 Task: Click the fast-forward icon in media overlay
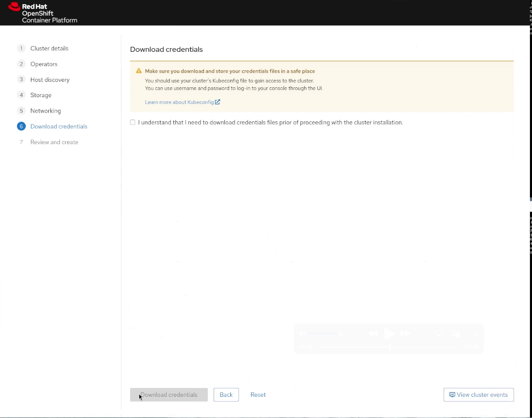tap(405, 333)
